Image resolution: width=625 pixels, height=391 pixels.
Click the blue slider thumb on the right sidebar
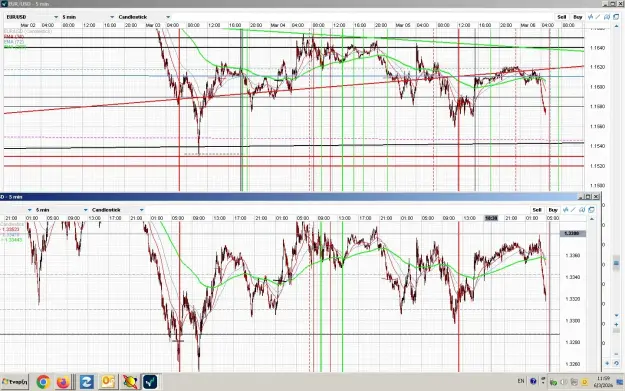tap(616, 263)
